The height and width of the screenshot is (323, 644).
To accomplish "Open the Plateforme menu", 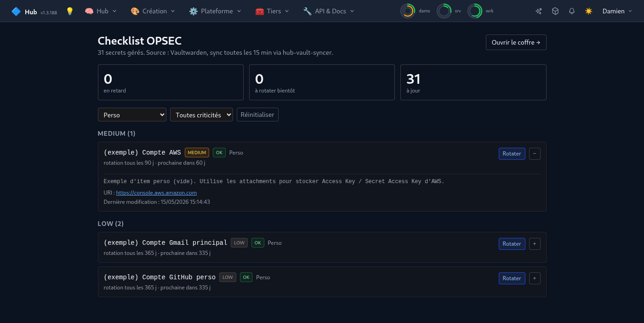I will click(x=215, y=11).
